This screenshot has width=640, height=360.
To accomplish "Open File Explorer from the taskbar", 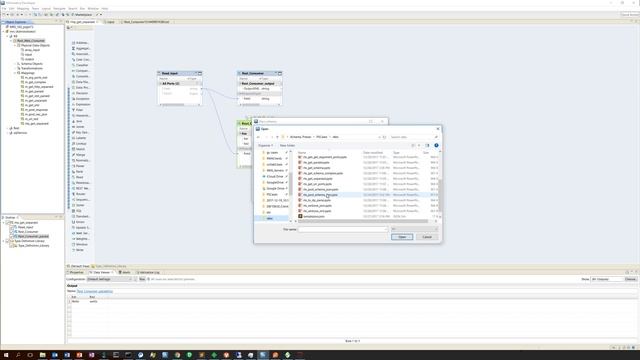I will (42, 355).
